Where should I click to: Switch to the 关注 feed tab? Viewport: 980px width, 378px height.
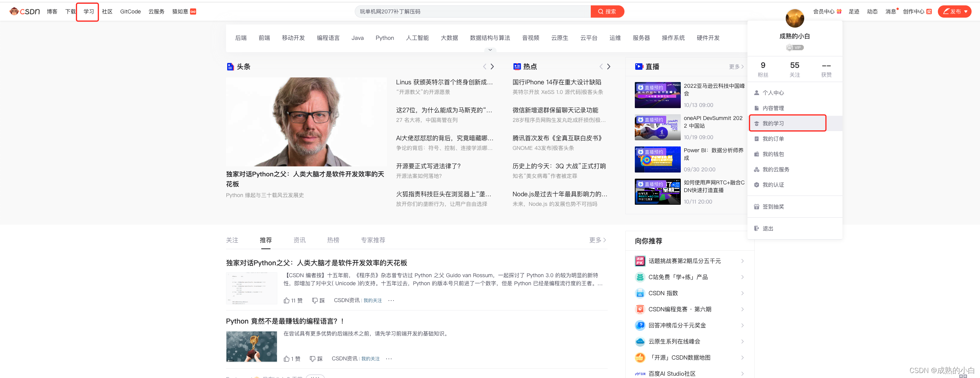point(232,240)
